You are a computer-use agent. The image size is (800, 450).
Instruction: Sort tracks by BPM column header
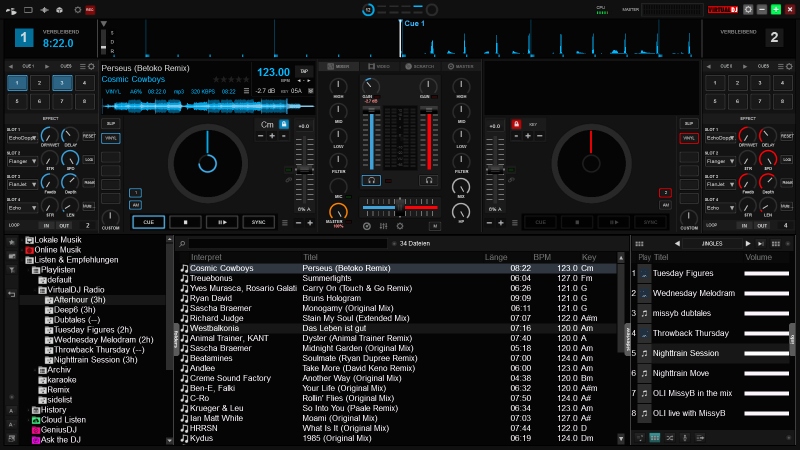click(x=542, y=257)
